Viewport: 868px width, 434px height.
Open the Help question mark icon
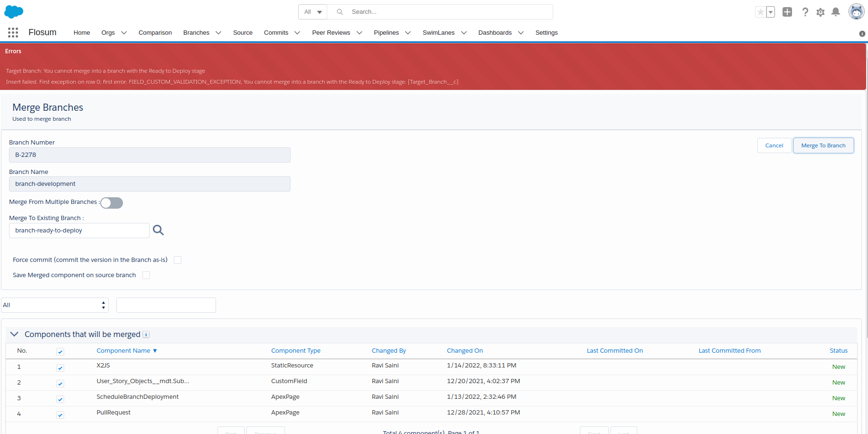805,12
